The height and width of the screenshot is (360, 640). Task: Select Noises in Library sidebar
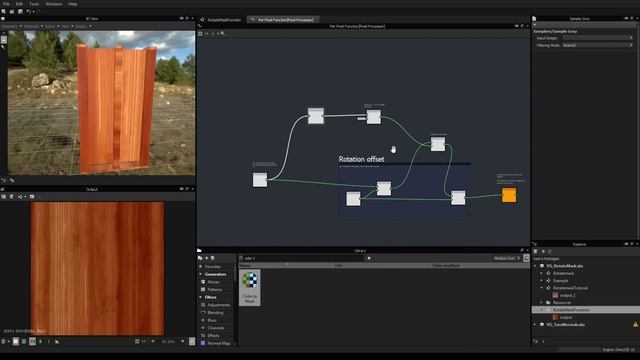(x=213, y=282)
